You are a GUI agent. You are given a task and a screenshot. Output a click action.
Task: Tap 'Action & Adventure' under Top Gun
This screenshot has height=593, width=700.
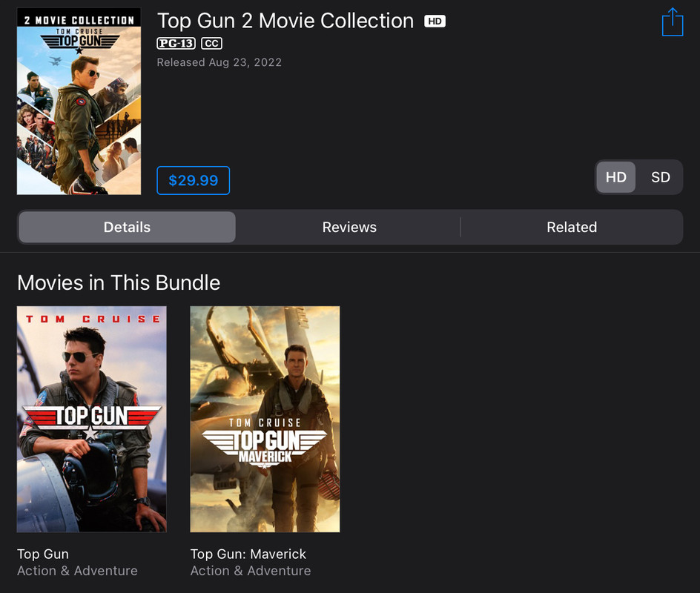coord(77,571)
